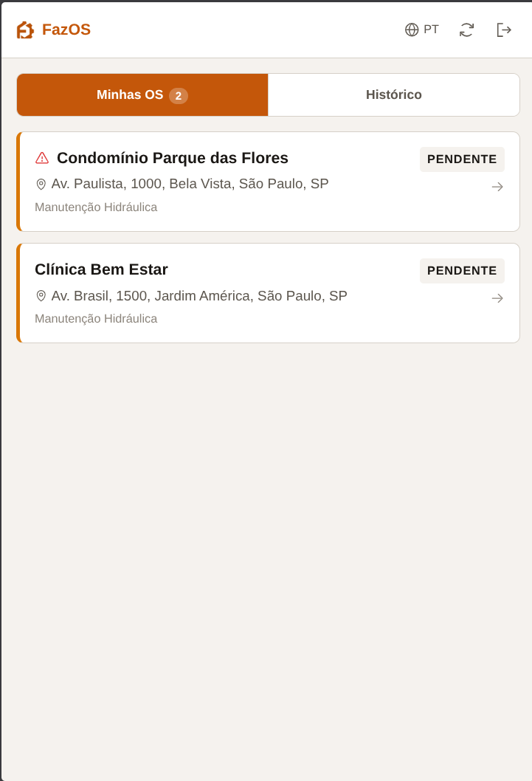Click the Av. Brasil location pin icon
Image resolution: width=532 pixels, height=781 pixels.
(41, 296)
